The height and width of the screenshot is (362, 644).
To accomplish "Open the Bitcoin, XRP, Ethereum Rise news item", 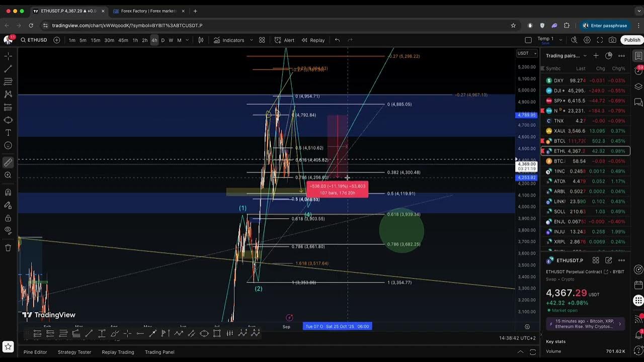I will 586,323.
